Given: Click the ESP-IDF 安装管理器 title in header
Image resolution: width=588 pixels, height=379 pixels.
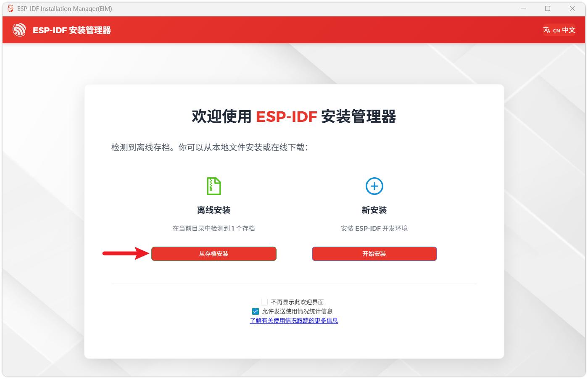Looking at the screenshot, I should 72,30.
